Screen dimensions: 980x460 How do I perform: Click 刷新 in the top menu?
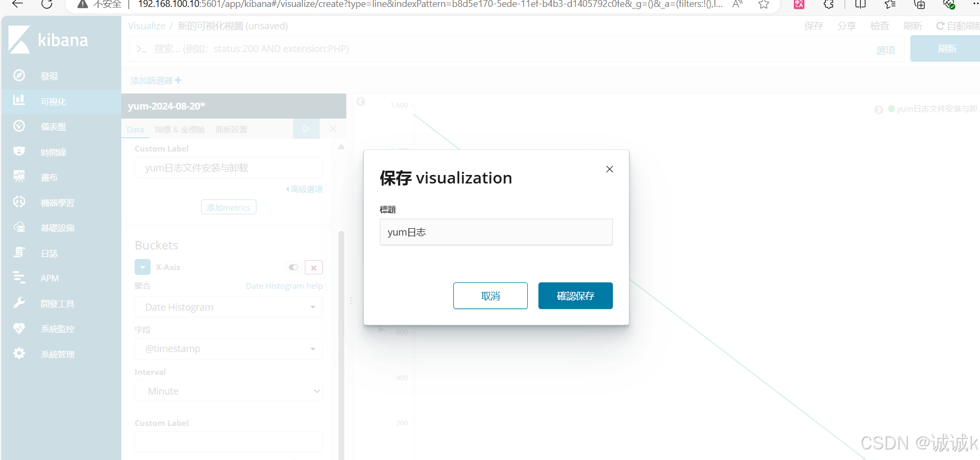tap(912, 26)
